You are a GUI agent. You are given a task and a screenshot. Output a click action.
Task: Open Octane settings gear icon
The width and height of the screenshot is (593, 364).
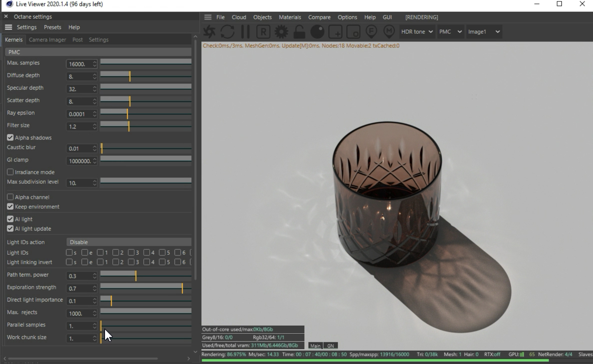click(x=281, y=32)
